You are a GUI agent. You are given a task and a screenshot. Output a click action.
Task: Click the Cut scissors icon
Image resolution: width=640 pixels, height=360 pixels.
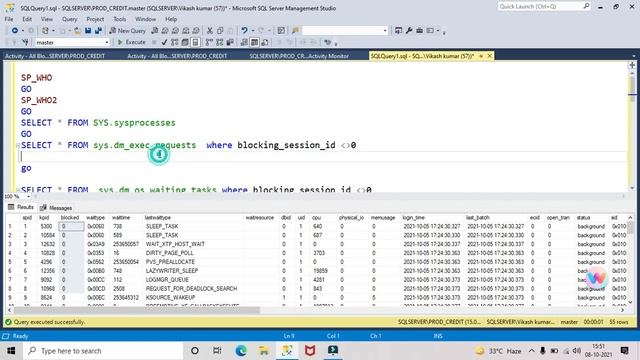coord(210,31)
